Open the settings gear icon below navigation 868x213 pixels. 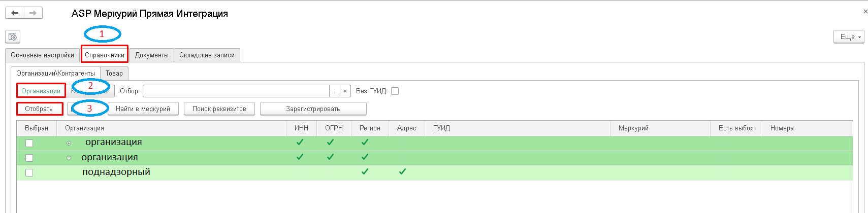pyautogui.click(x=13, y=37)
